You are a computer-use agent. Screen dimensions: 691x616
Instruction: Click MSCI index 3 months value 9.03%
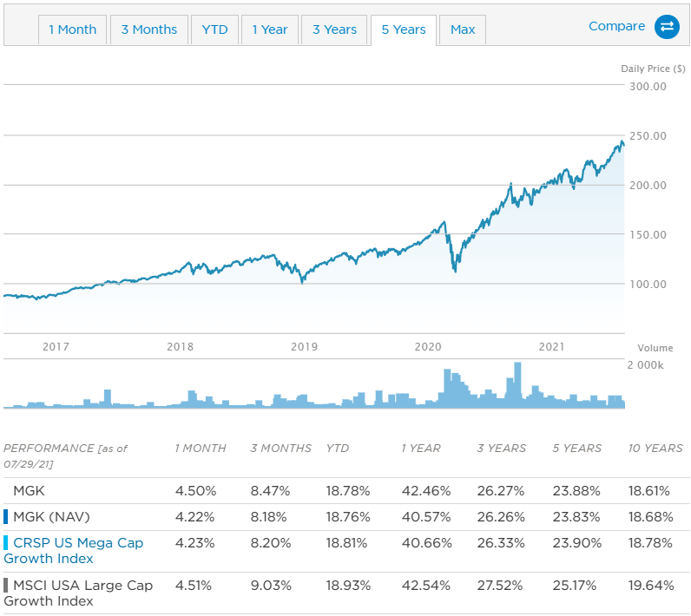tap(271, 586)
